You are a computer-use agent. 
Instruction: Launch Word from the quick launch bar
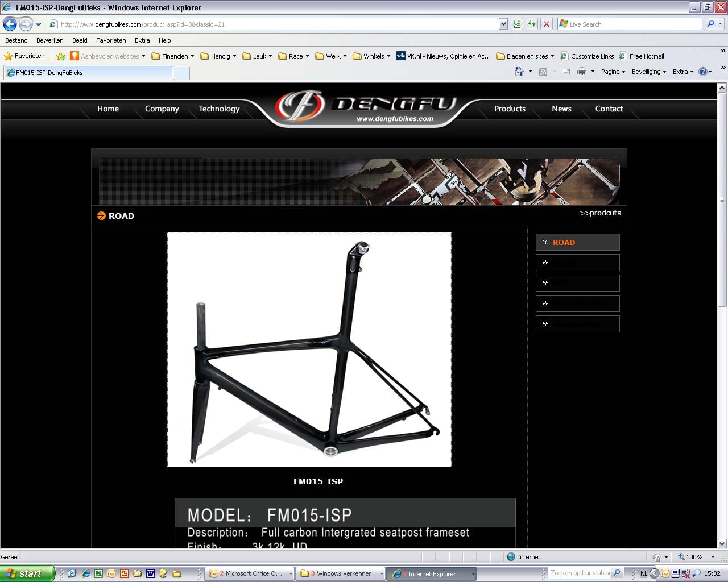(151, 573)
